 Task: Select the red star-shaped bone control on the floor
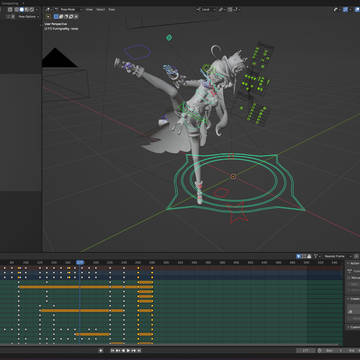coord(238,214)
